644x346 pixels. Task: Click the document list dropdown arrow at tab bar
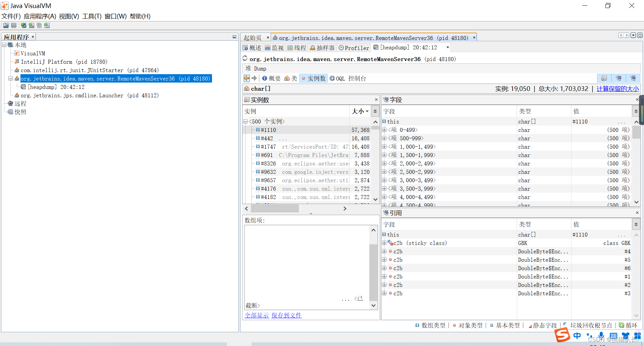pyautogui.click(x=633, y=35)
